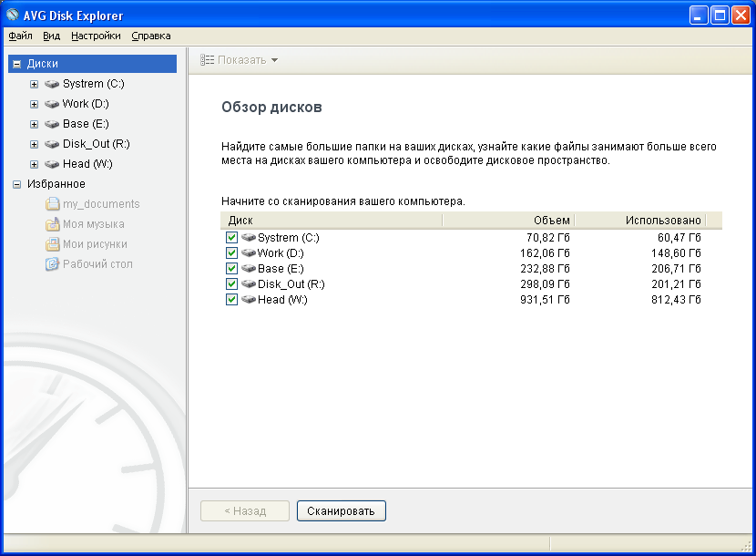Image resolution: width=756 pixels, height=556 pixels.
Task: Click the Назад back button
Action: point(245,510)
